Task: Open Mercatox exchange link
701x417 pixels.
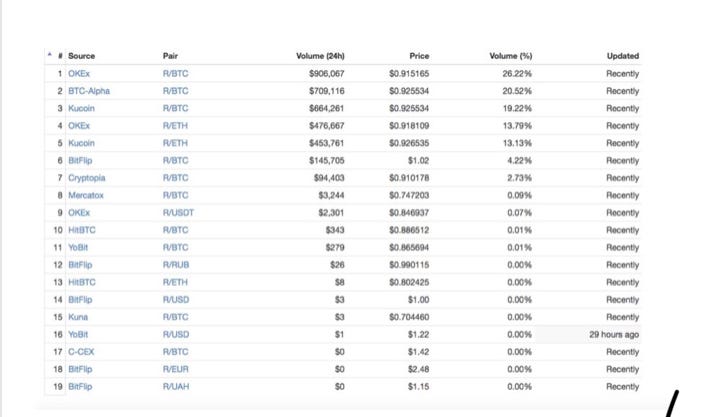Action: point(86,195)
